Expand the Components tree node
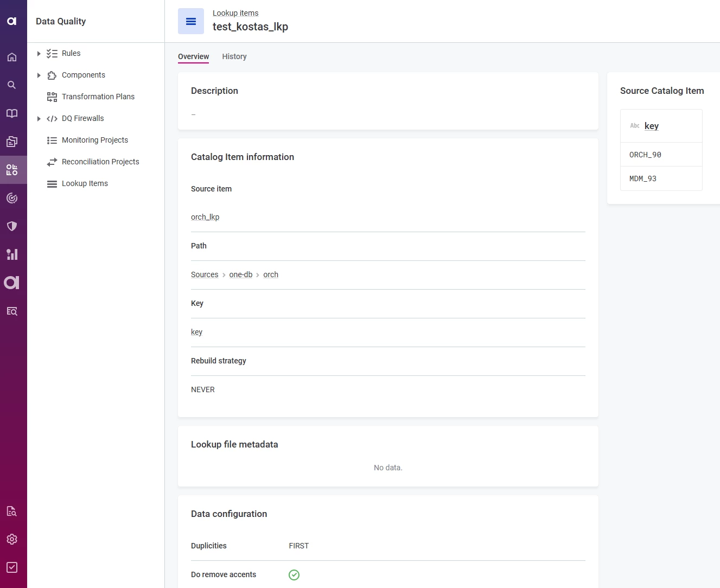This screenshot has width=720, height=588. click(x=39, y=75)
